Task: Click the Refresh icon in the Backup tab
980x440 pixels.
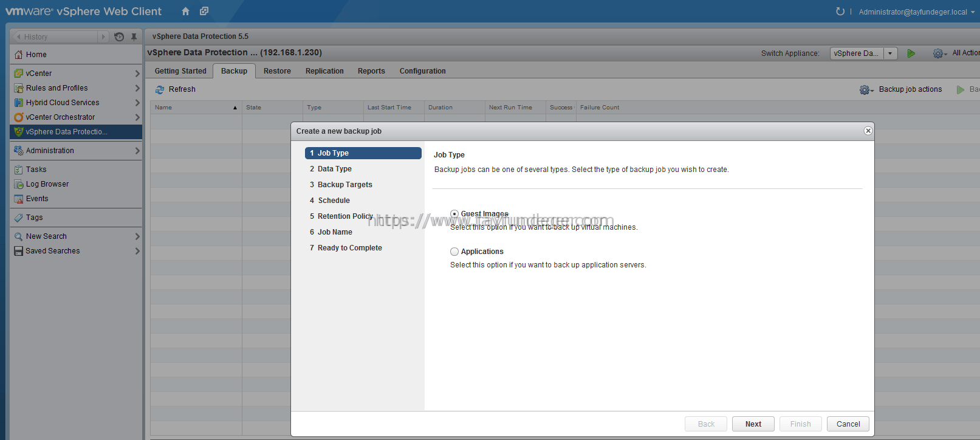Action: click(x=160, y=89)
